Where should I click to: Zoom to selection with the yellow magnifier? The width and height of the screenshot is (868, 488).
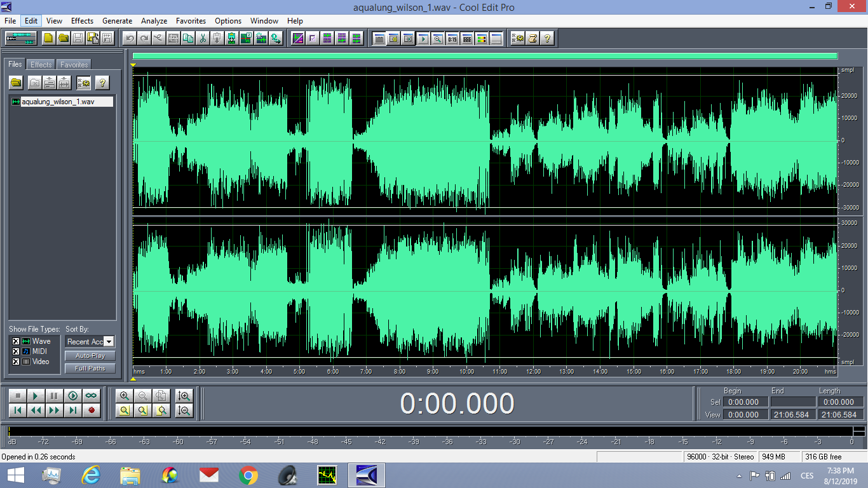pyautogui.click(x=125, y=410)
